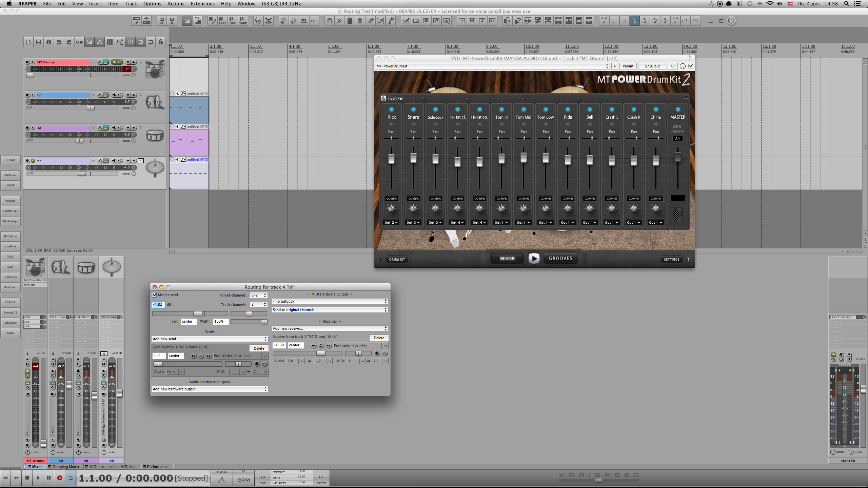Open the Track menu
Viewport: 868px width, 488px height.
[x=131, y=4]
